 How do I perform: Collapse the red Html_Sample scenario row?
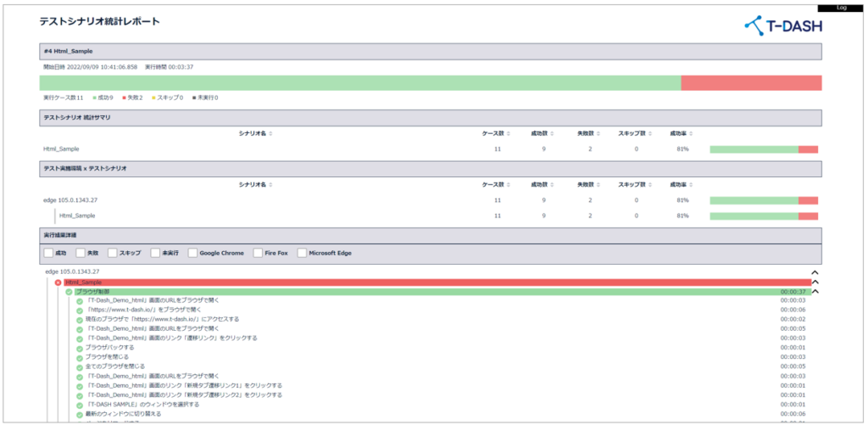click(x=815, y=282)
